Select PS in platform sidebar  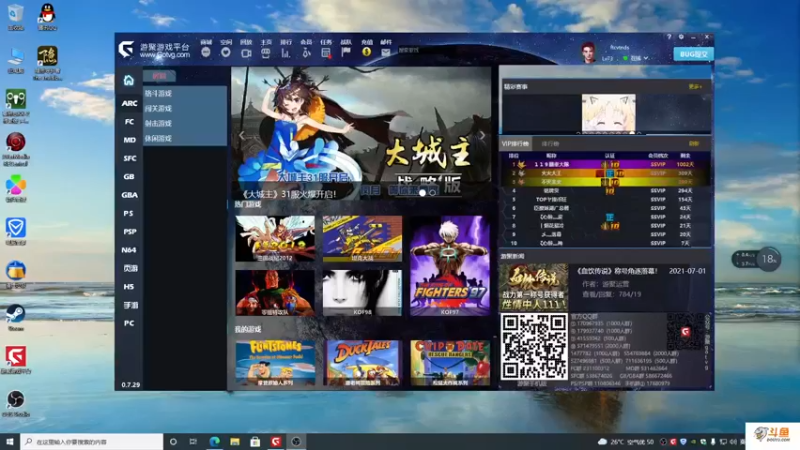coord(129,213)
